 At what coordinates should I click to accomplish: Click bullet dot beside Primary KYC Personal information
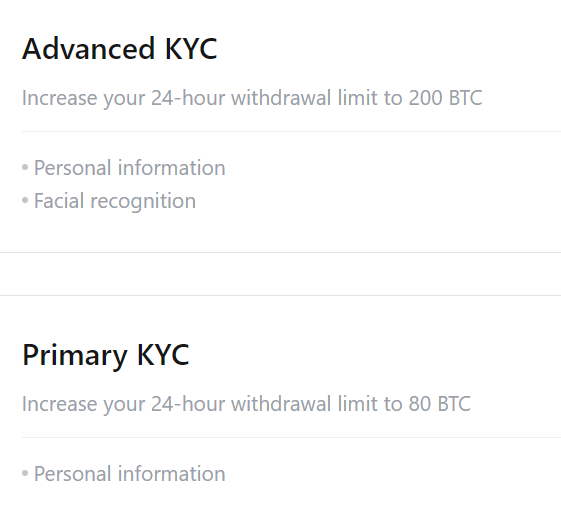tap(25, 473)
